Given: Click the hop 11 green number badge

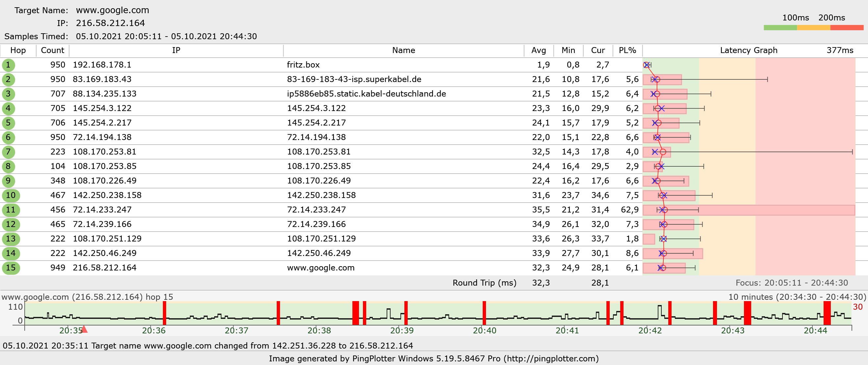Looking at the screenshot, I should coord(11,210).
